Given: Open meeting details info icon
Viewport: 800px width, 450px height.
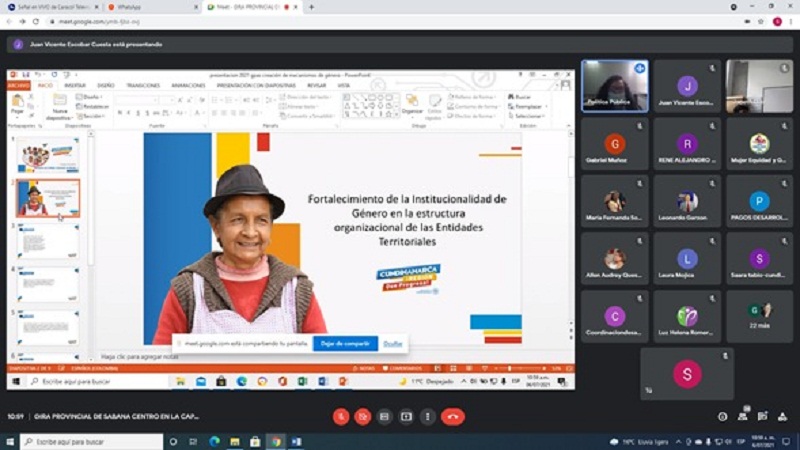Looking at the screenshot, I should [722, 417].
